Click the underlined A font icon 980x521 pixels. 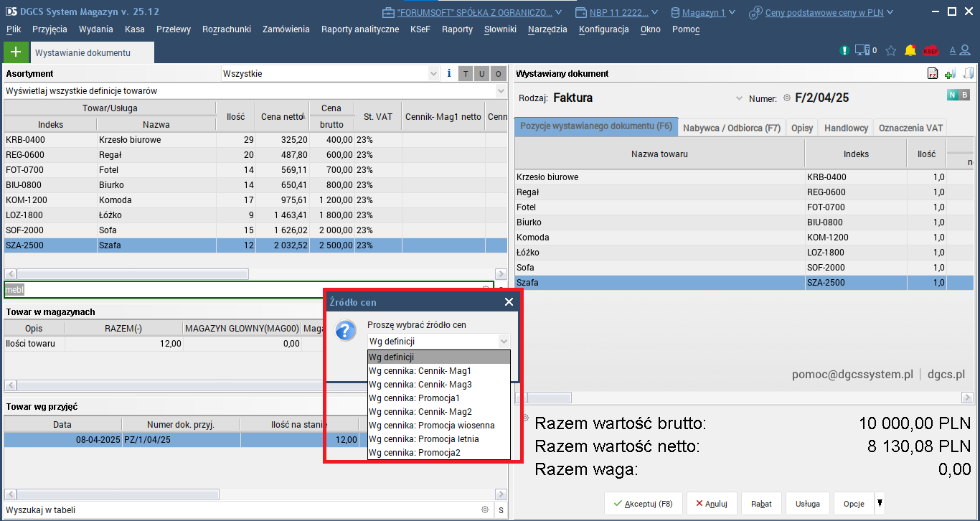(x=953, y=50)
